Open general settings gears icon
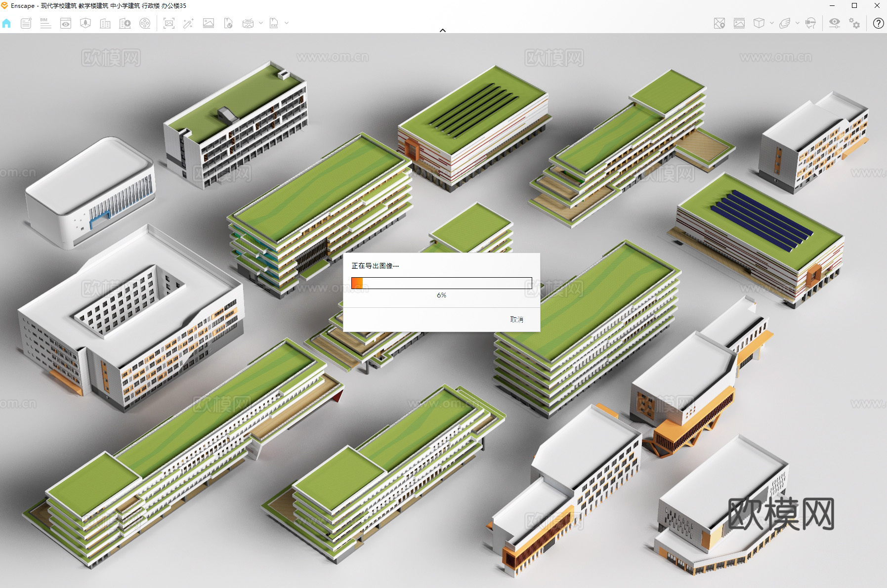Image resolution: width=887 pixels, height=588 pixels. [x=854, y=23]
